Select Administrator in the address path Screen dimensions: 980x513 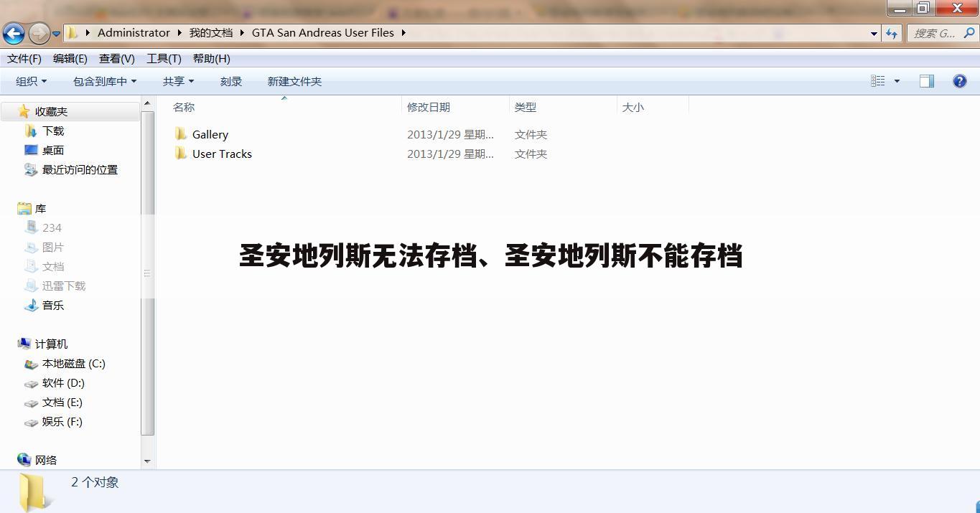[134, 32]
